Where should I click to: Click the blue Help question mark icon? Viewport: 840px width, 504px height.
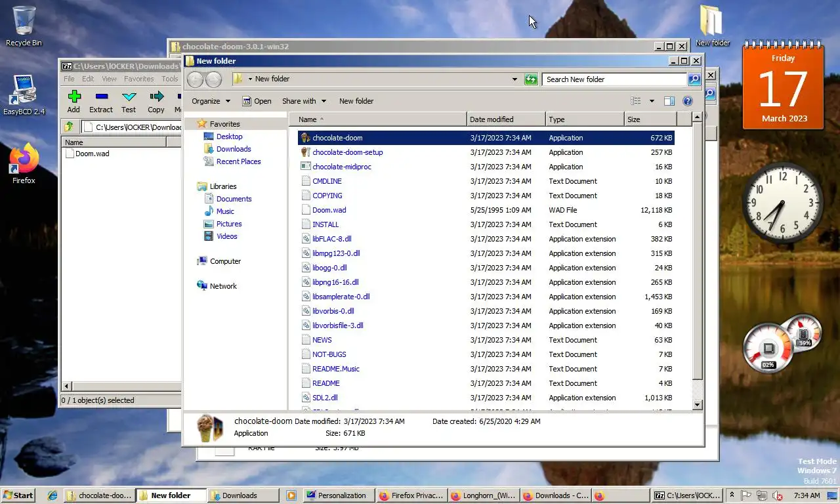click(x=688, y=101)
